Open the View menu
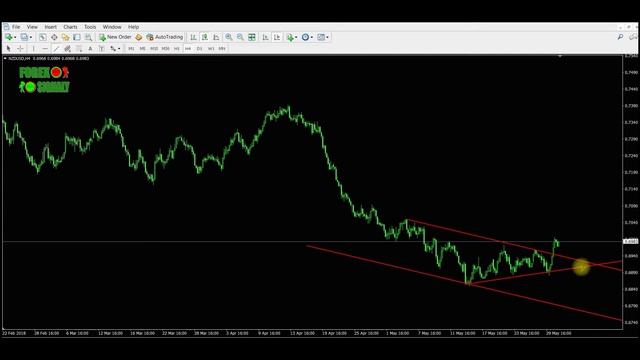Viewport: 640px width, 360px height. point(32,27)
